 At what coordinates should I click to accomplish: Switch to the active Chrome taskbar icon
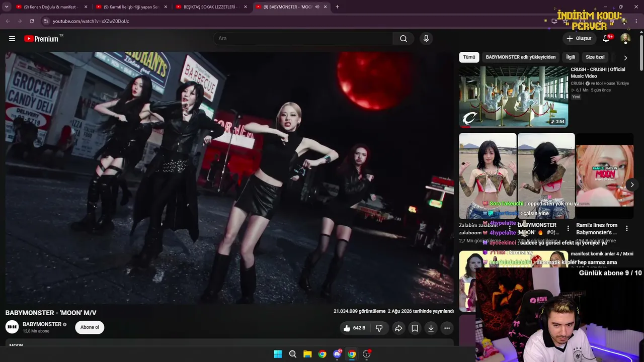coord(352,354)
